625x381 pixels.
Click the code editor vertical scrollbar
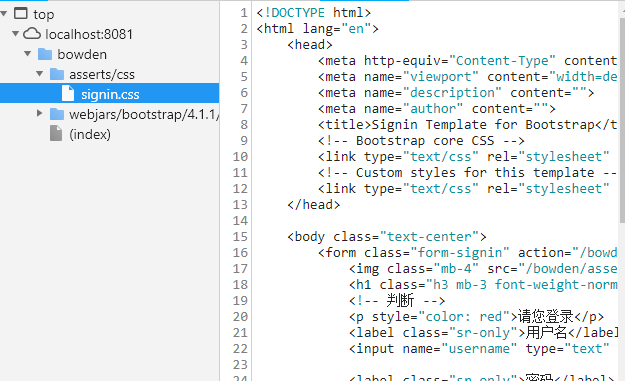point(622,120)
